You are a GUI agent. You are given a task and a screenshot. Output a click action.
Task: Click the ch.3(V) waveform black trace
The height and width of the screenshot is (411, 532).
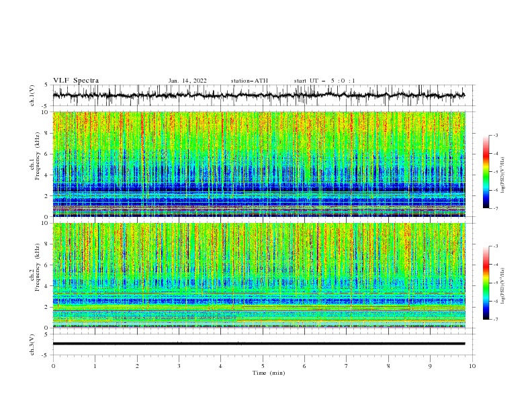click(259, 344)
